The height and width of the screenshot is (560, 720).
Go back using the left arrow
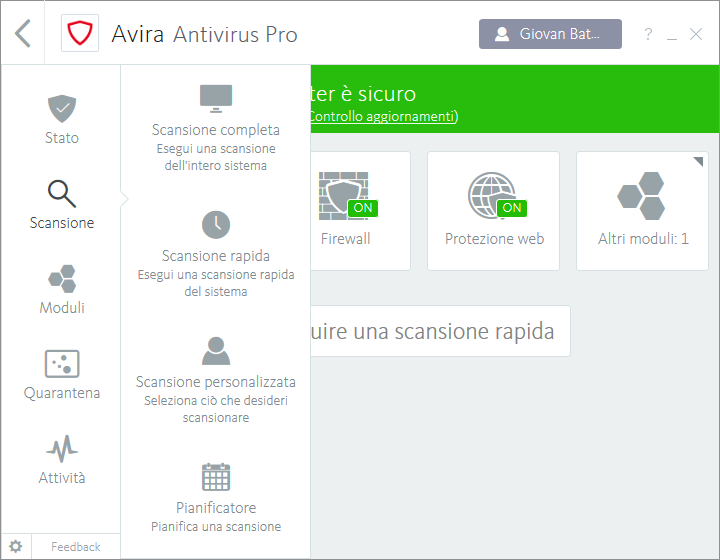tap(24, 34)
